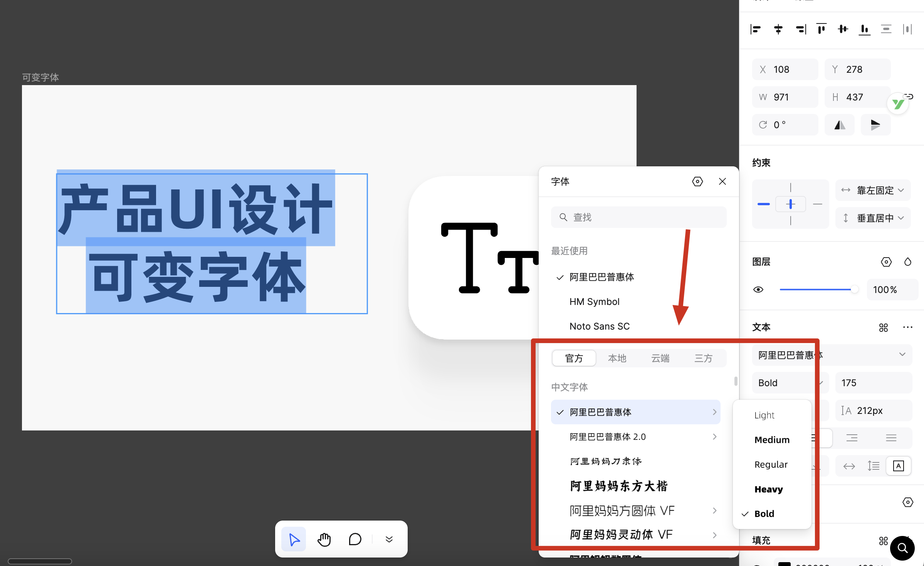Select the comment tool
The width and height of the screenshot is (924, 566).
click(x=354, y=539)
